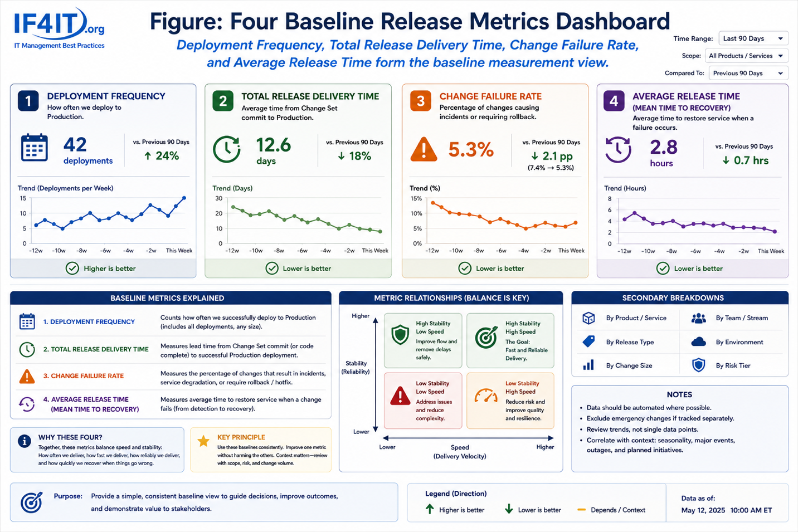Select the Secondary Breakdowns header
The image size is (798, 532).
click(x=680, y=298)
